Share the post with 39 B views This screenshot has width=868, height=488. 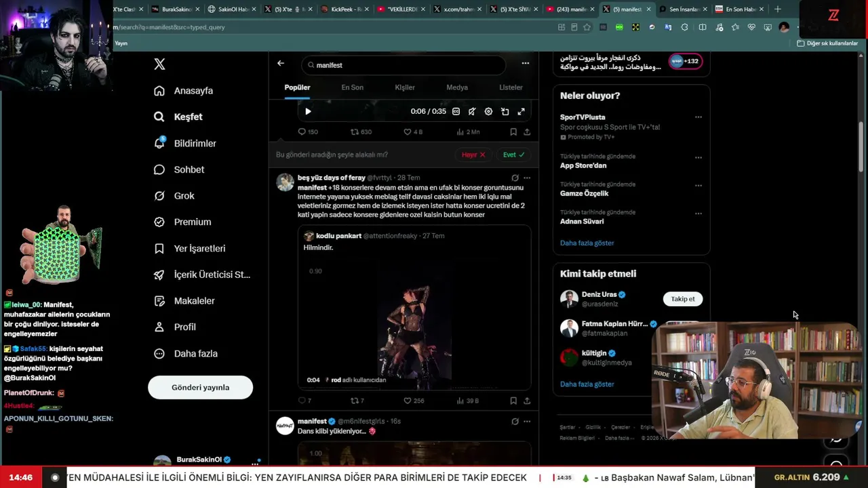pyautogui.click(x=527, y=401)
